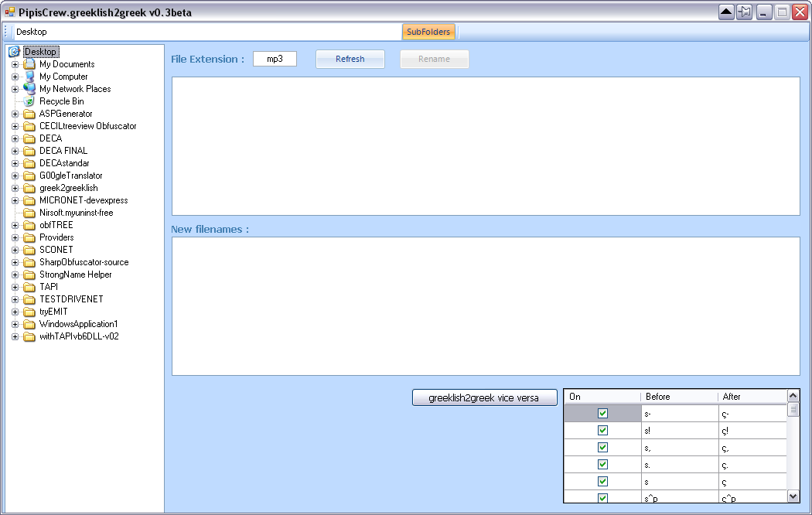The image size is (812, 515).
Task: Click the file list box under File Extension
Action: click(486, 146)
